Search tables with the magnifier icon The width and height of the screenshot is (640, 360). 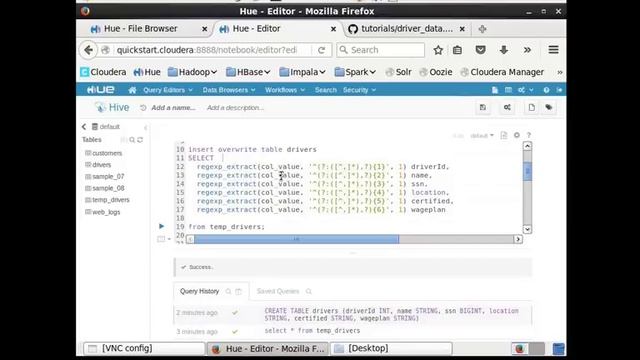132,140
